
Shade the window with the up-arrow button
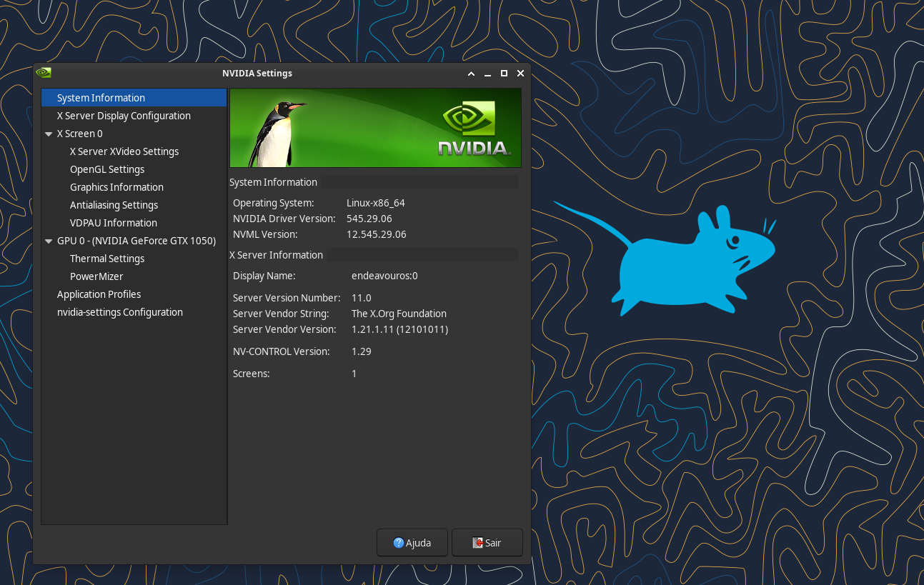pyautogui.click(x=471, y=74)
